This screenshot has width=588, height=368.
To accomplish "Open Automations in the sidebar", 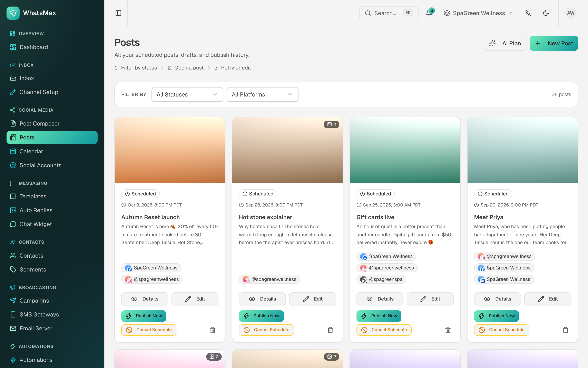I will (x=52, y=360).
